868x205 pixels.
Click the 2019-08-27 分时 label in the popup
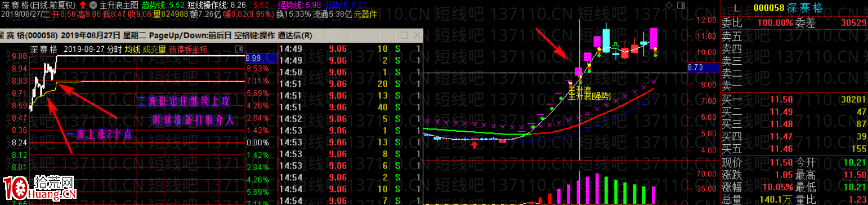coord(93,50)
